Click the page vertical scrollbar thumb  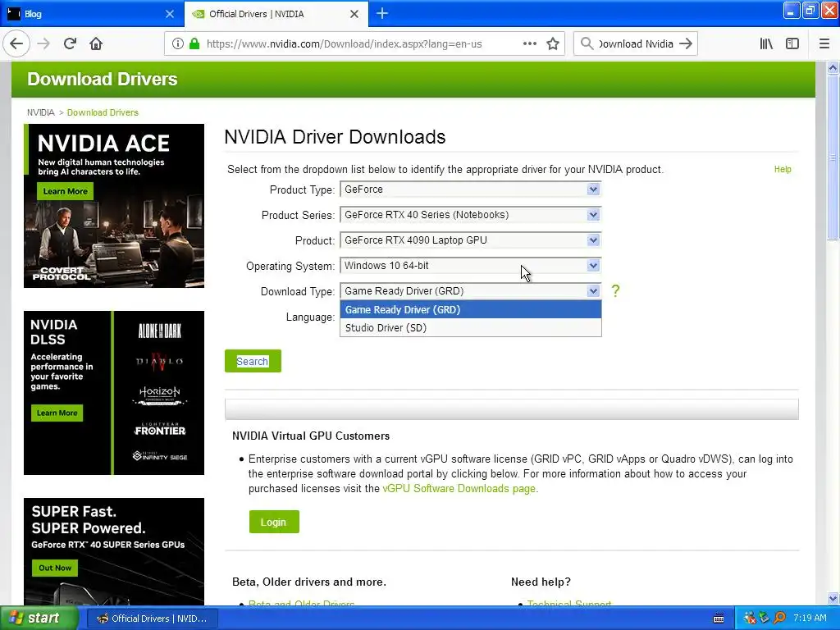(x=833, y=158)
